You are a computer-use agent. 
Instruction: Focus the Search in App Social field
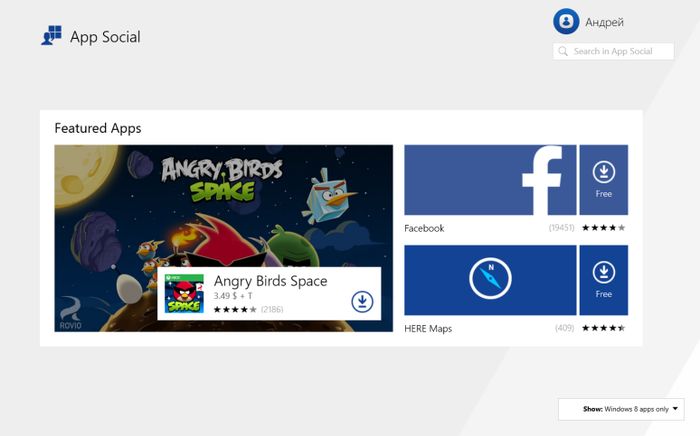(x=613, y=51)
